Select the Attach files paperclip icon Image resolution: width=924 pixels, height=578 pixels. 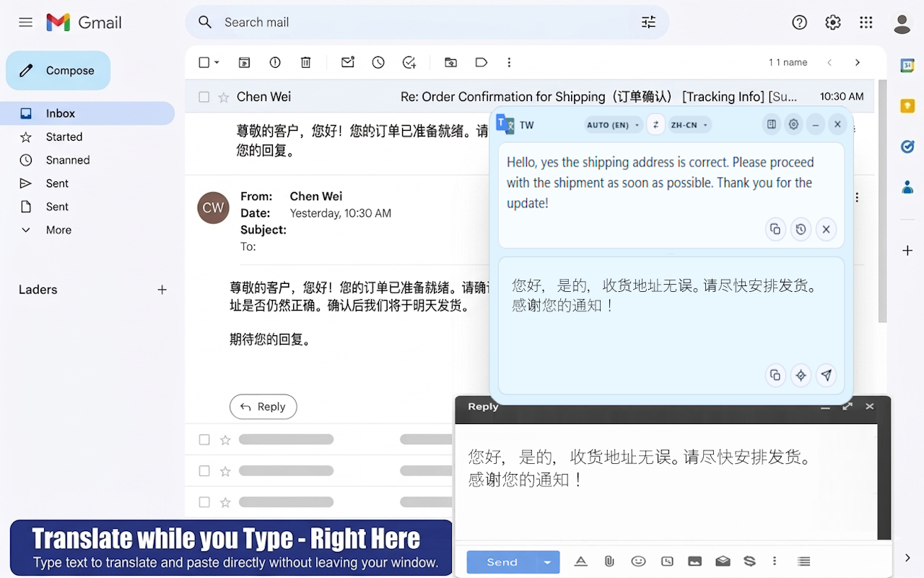609,561
